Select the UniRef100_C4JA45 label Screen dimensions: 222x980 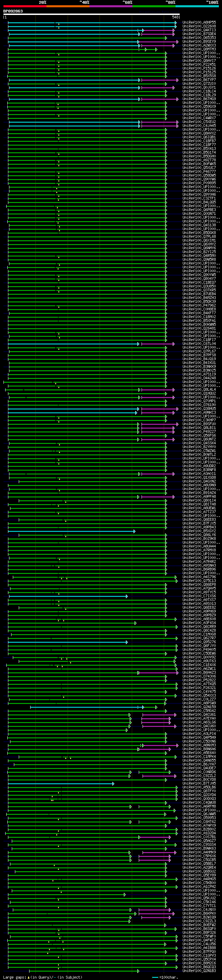(x=199, y=125)
